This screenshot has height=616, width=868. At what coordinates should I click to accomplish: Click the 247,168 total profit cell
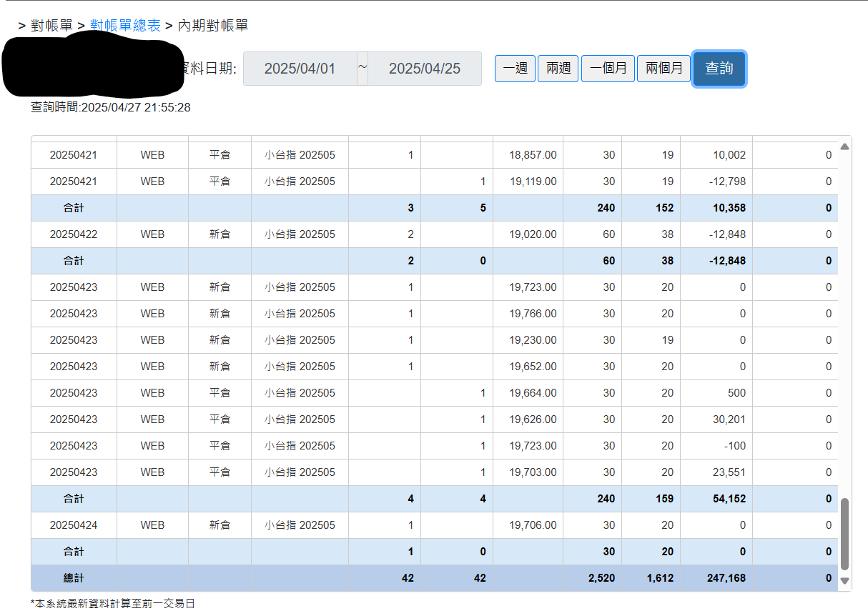[x=716, y=578]
